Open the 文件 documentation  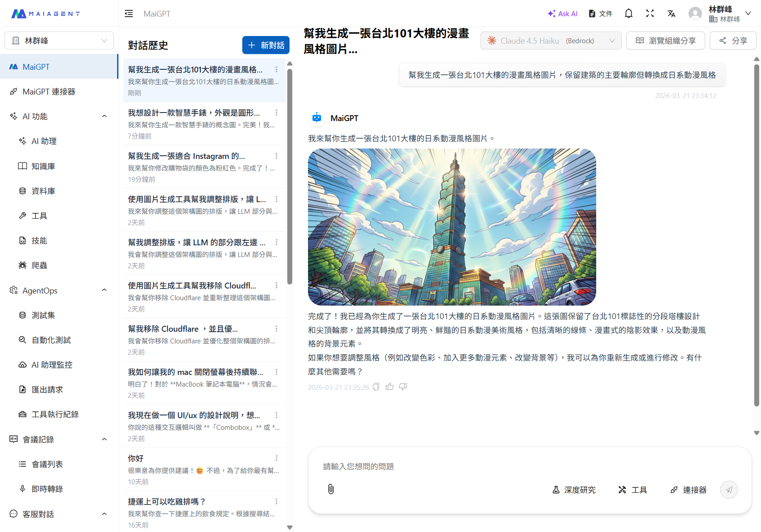click(600, 13)
